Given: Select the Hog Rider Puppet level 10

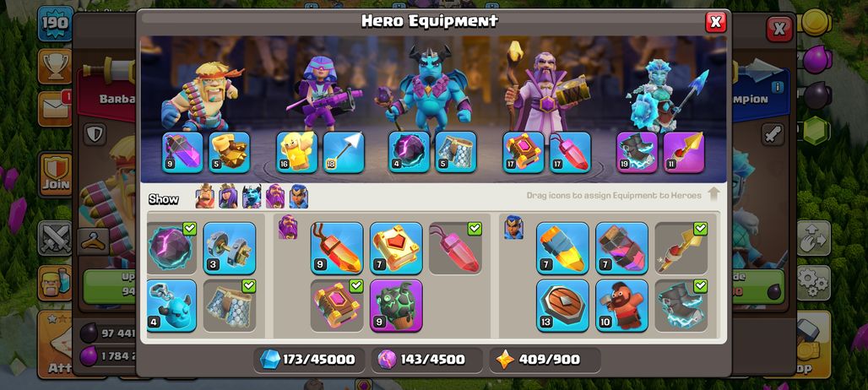Looking at the screenshot, I should 621,306.
